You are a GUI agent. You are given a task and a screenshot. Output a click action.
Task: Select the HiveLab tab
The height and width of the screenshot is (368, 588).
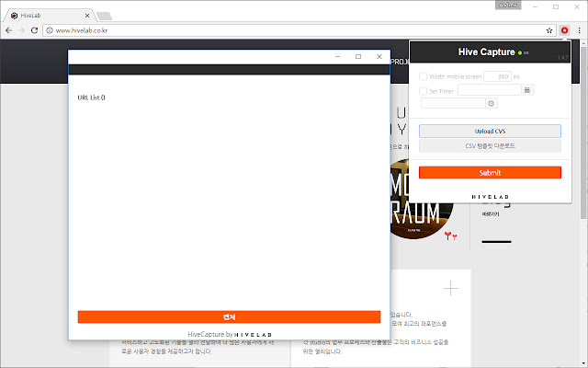(x=49, y=16)
